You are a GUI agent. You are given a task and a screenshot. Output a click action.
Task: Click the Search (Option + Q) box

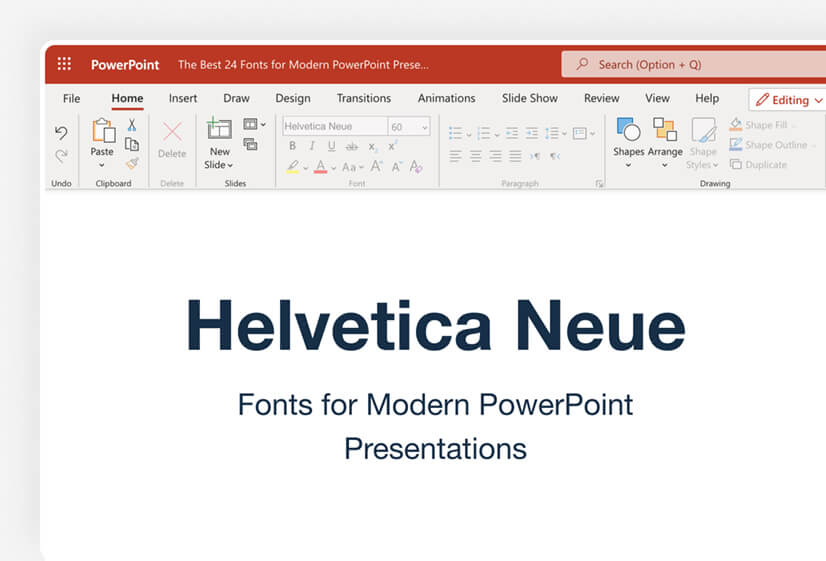tap(693, 64)
